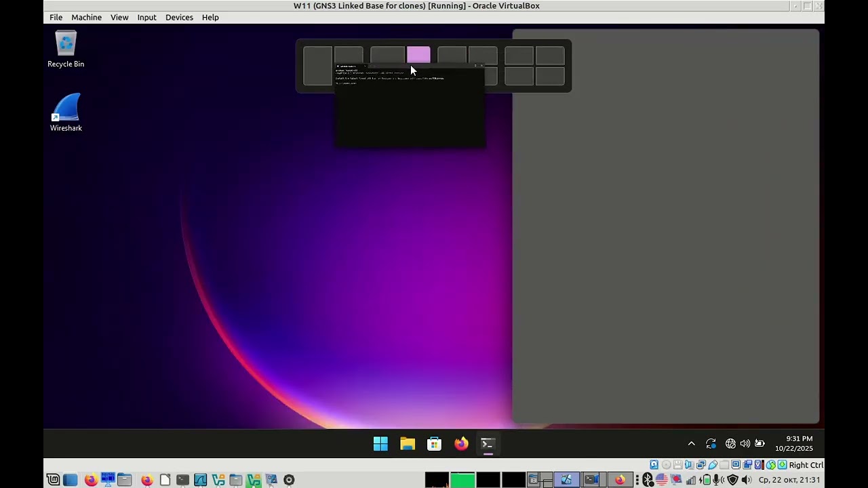Click the Bluetooth icon in the host tray
The height and width of the screenshot is (488, 868).
(x=648, y=480)
